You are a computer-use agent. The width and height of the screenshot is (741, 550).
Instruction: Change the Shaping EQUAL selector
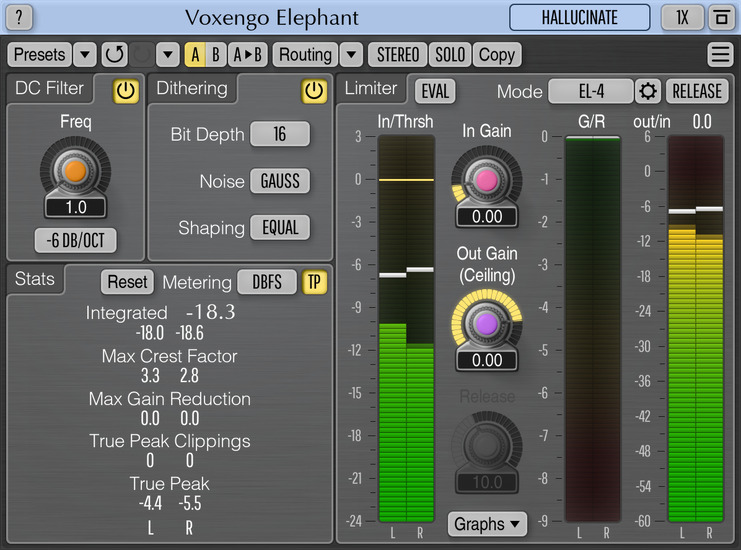280,228
